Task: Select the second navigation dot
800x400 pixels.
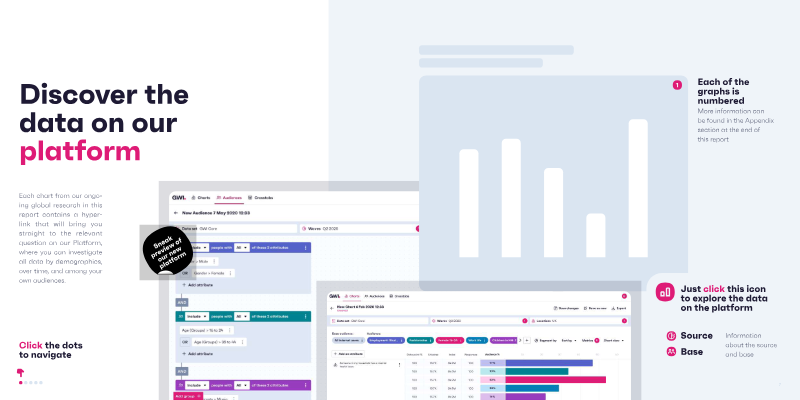Action: (26, 382)
